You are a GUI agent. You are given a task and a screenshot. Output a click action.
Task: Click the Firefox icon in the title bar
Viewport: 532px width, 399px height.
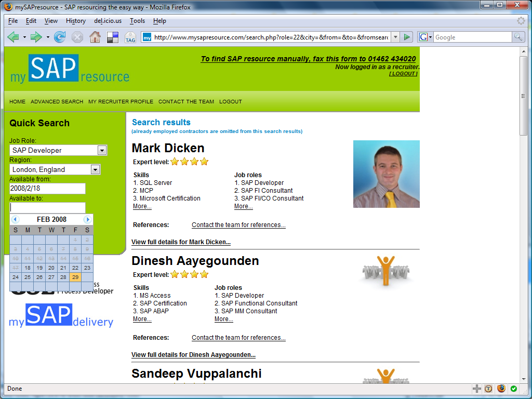point(8,7)
